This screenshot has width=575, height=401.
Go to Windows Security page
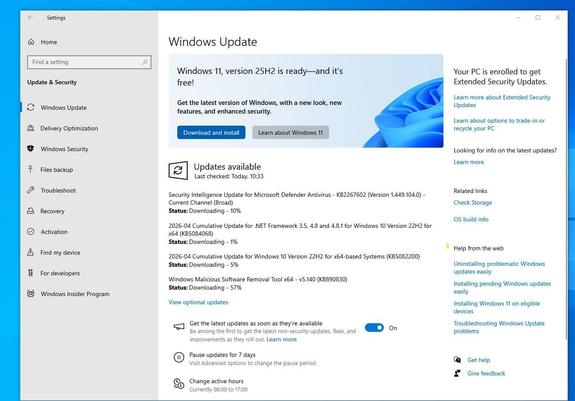tap(64, 149)
